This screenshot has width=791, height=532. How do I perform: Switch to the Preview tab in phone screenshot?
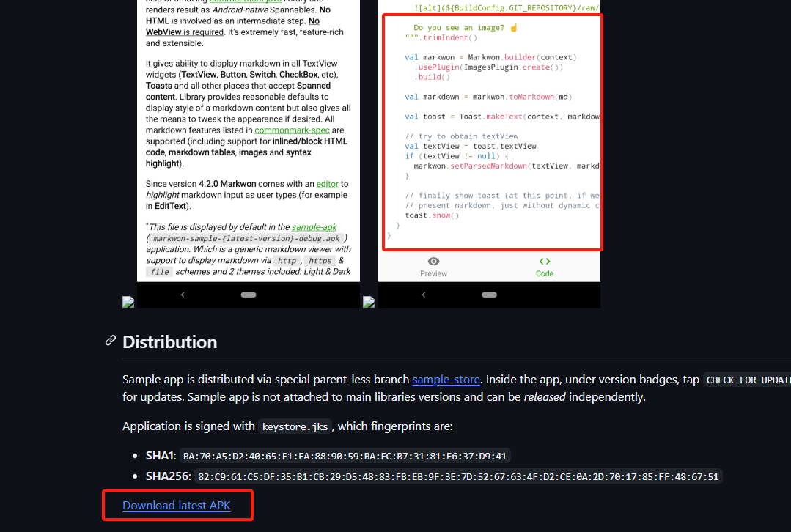point(433,267)
